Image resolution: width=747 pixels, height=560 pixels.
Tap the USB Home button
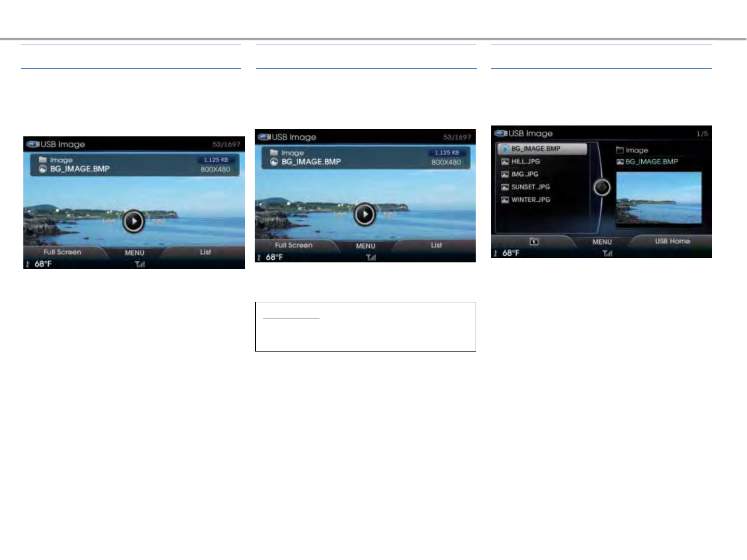672,241
